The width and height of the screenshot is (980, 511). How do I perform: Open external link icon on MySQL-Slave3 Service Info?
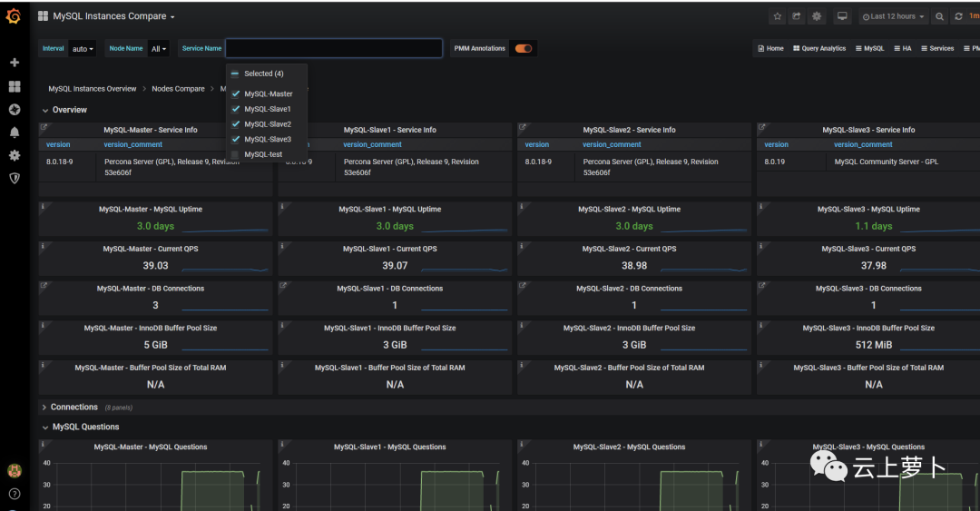pos(762,127)
